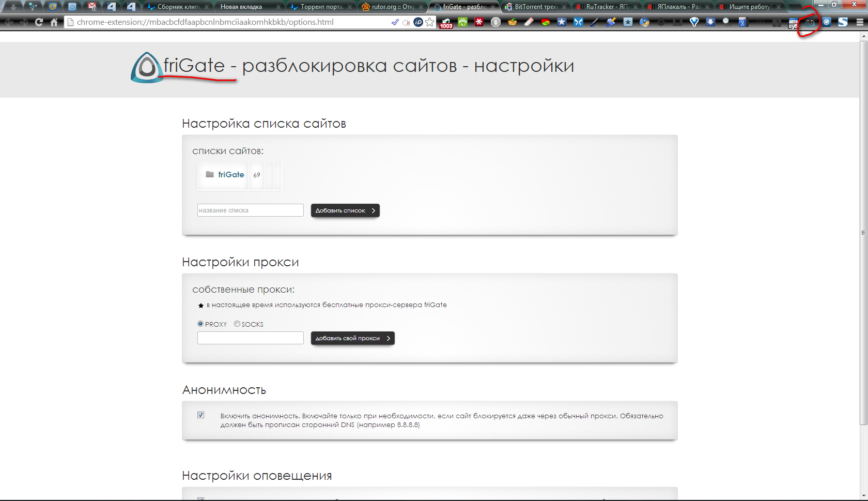
Task: Open the friGate extension icon in toolbar
Action: point(810,22)
